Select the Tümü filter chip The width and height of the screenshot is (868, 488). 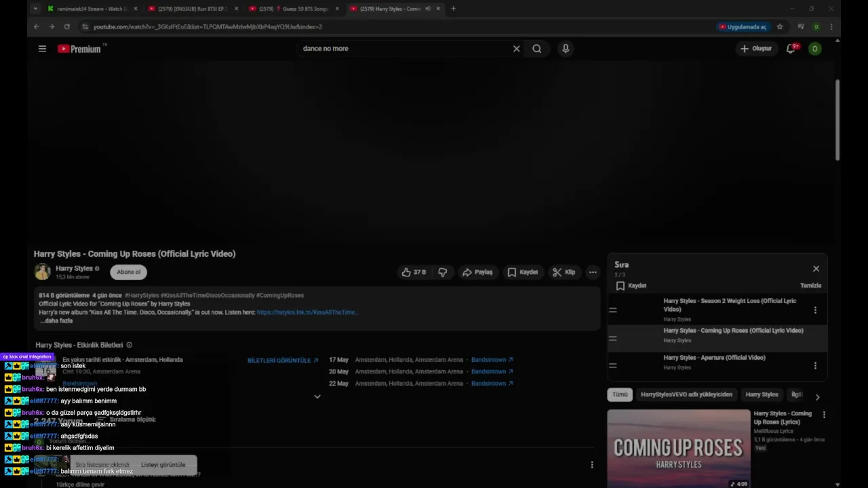point(620,394)
